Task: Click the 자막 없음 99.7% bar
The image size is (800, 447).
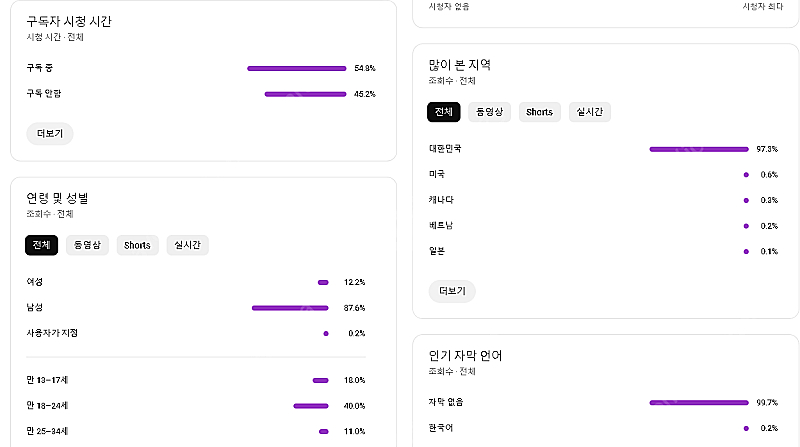Action: pos(698,403)
